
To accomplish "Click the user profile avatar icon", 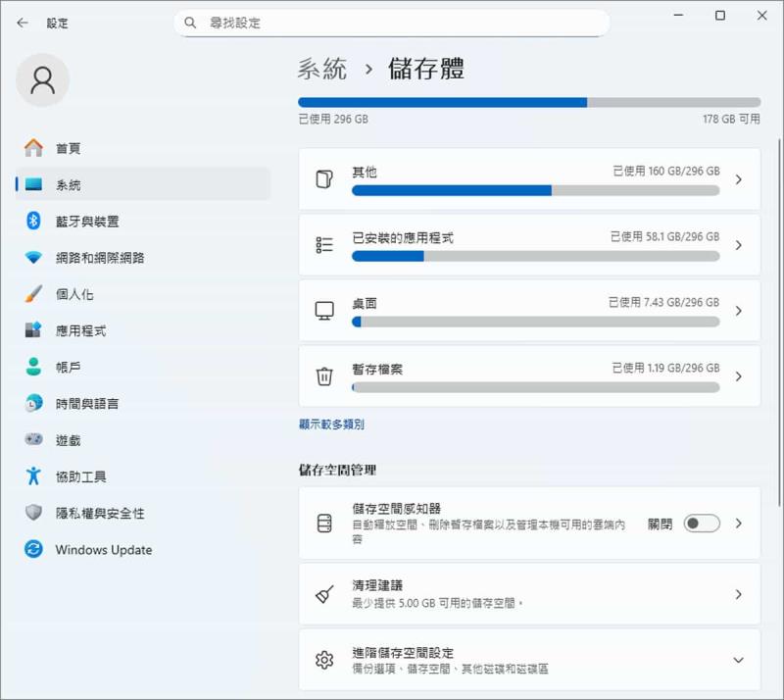I will [x=43, y=80].
